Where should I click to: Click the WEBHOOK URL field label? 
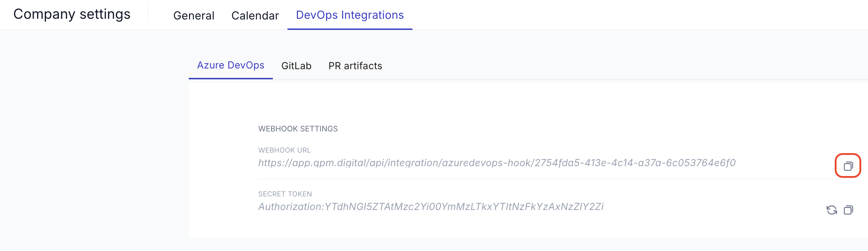coord(284,150)
